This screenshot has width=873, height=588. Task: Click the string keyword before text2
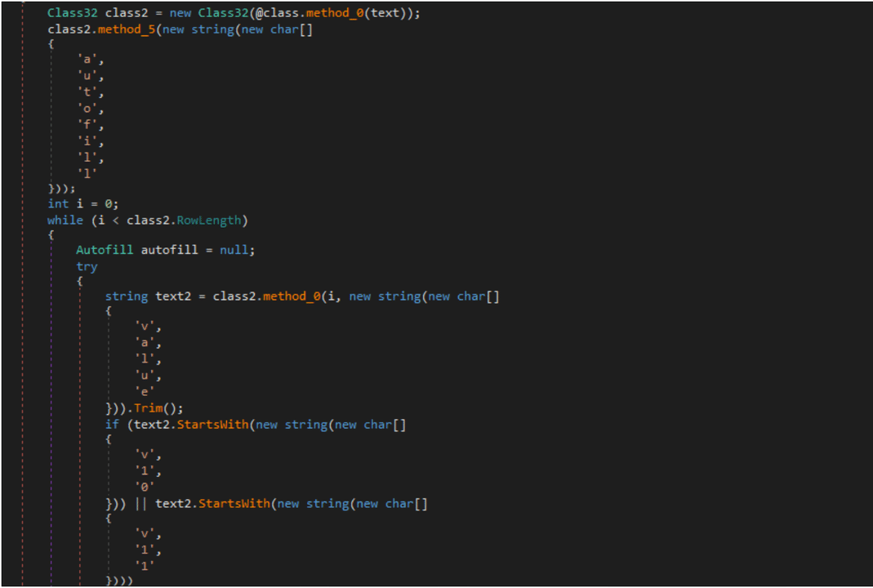pyautogui.click(x=127, y=296)
